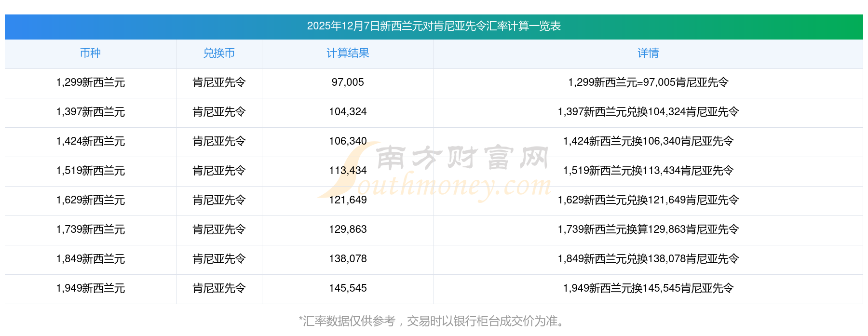Select the 1,299新西兰元 cell

pos(90,82)
